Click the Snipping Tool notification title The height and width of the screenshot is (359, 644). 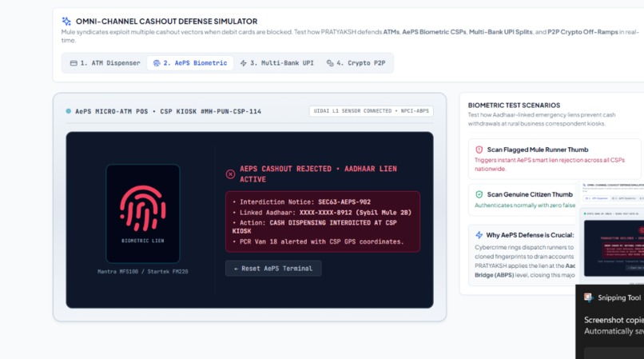click(x=619, y=297)
